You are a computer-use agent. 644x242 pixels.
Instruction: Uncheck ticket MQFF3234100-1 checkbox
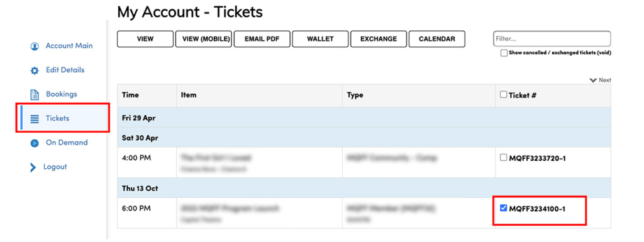click(x=504, y=208)
